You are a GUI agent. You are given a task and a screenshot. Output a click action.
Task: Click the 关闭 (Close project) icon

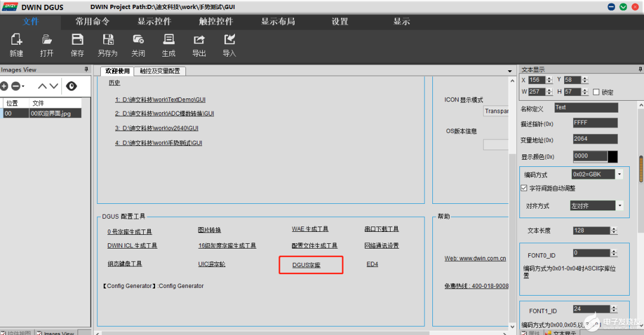[x=138, y=39]
